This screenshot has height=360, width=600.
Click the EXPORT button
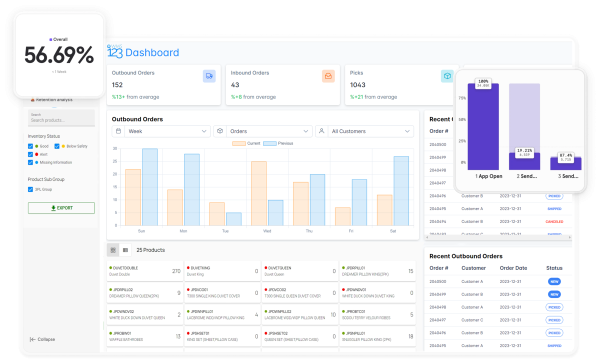coord(61,208)
